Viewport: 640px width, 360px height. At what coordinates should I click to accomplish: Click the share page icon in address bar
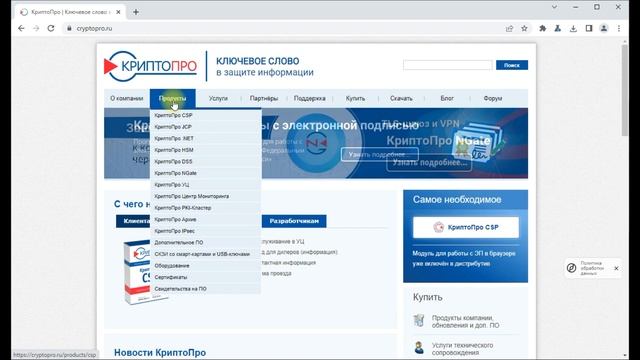(x=509, y=28)
